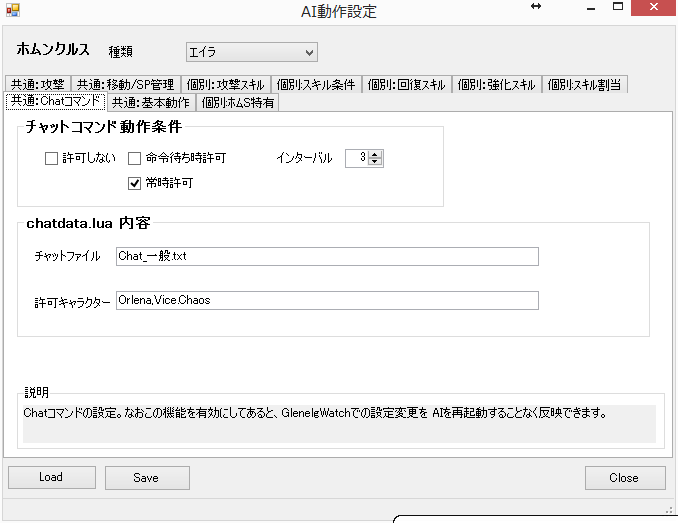Click the application icon in the title bar
This screenshot has height=523, width=678.
pos(13,10)
